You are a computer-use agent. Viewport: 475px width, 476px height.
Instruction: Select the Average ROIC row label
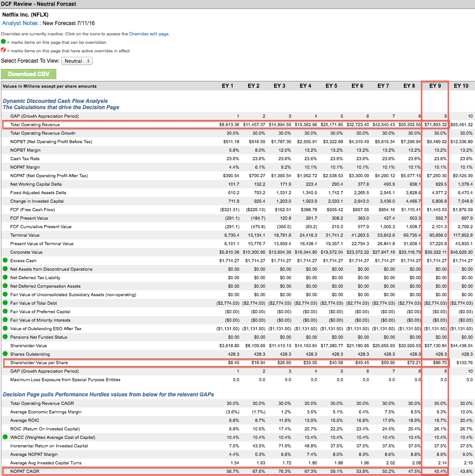click(x=25, y=421)
